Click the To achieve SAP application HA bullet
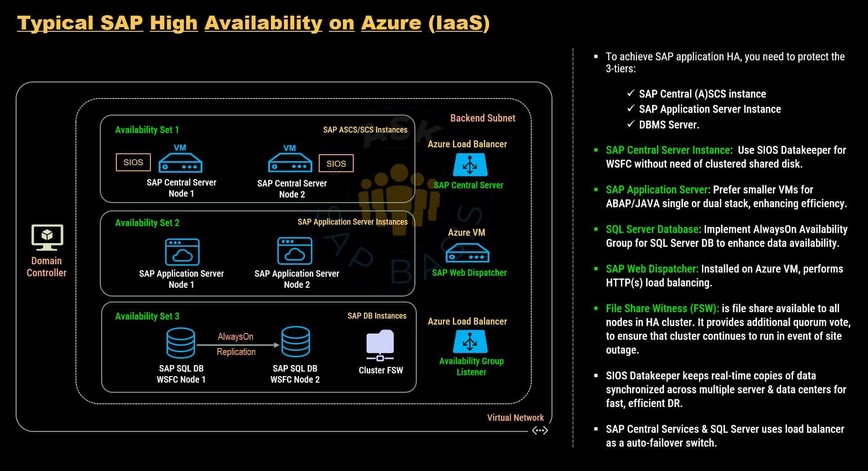This screenshot has height=471, width=868. 725,63
